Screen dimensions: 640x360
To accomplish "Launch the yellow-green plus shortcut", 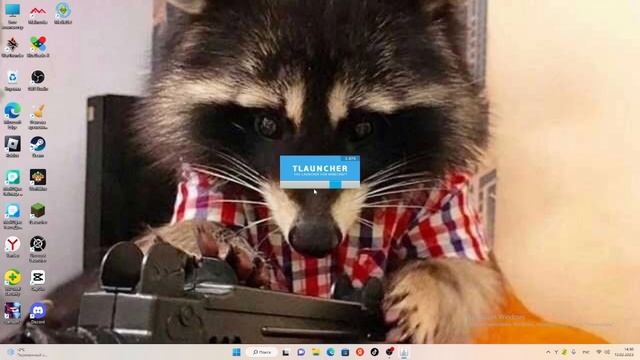I will [x=12, y=283].
